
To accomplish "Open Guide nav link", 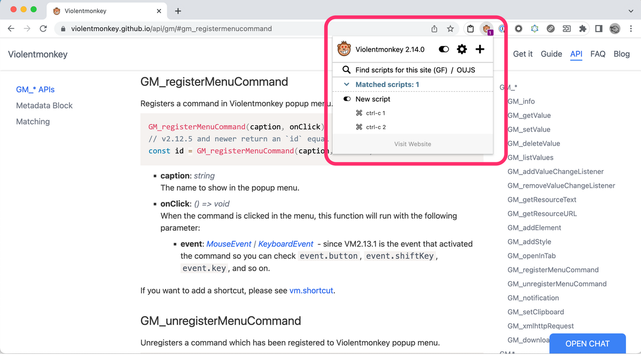I will [x=551, y=54].
